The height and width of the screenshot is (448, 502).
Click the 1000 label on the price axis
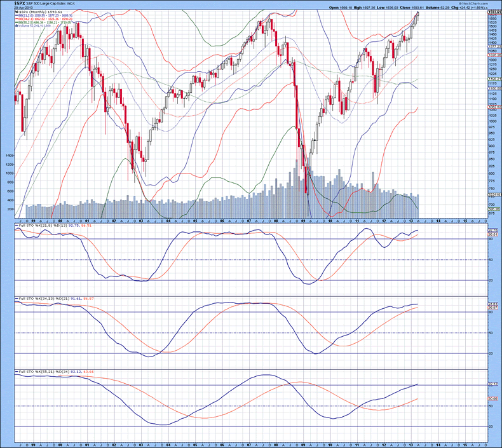pyautogui.click(x=492, y=121)
